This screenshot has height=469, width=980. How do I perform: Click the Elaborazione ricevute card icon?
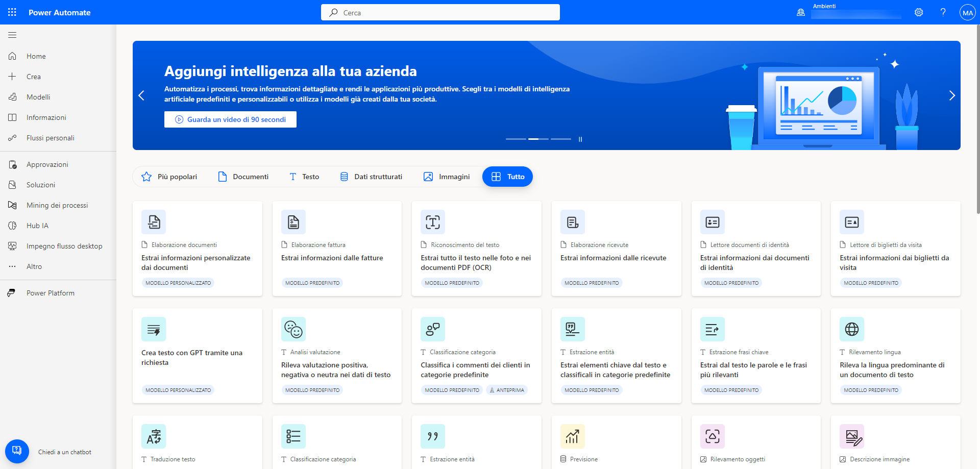pos(573,222)
